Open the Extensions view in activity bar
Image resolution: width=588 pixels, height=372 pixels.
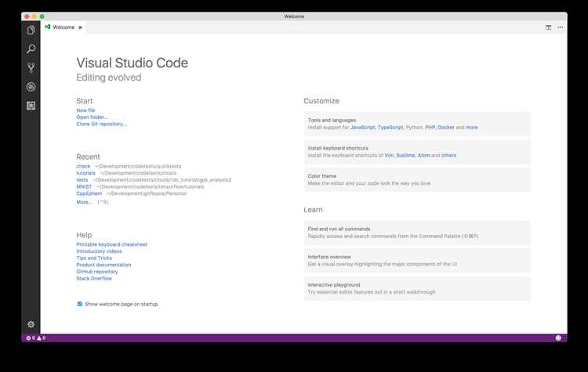click(31, 106)
